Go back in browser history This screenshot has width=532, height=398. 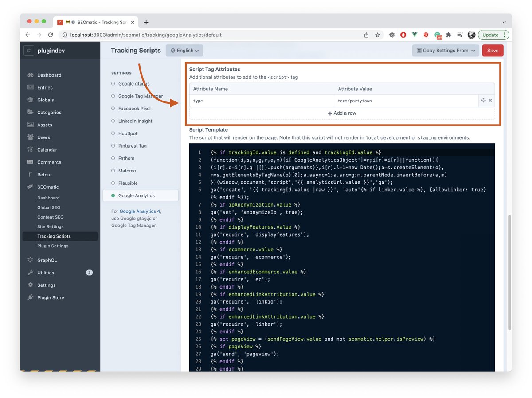click(27, 35)
